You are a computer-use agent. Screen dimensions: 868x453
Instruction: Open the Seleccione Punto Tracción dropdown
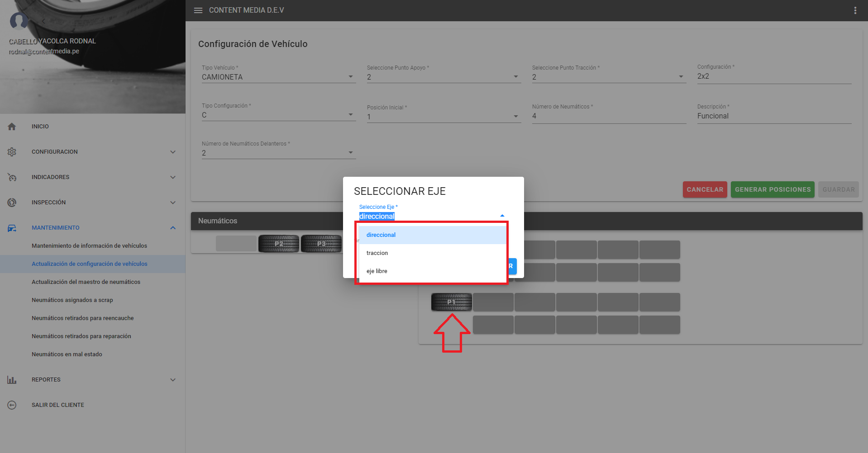pyautogui.click(x=608, y=77)
